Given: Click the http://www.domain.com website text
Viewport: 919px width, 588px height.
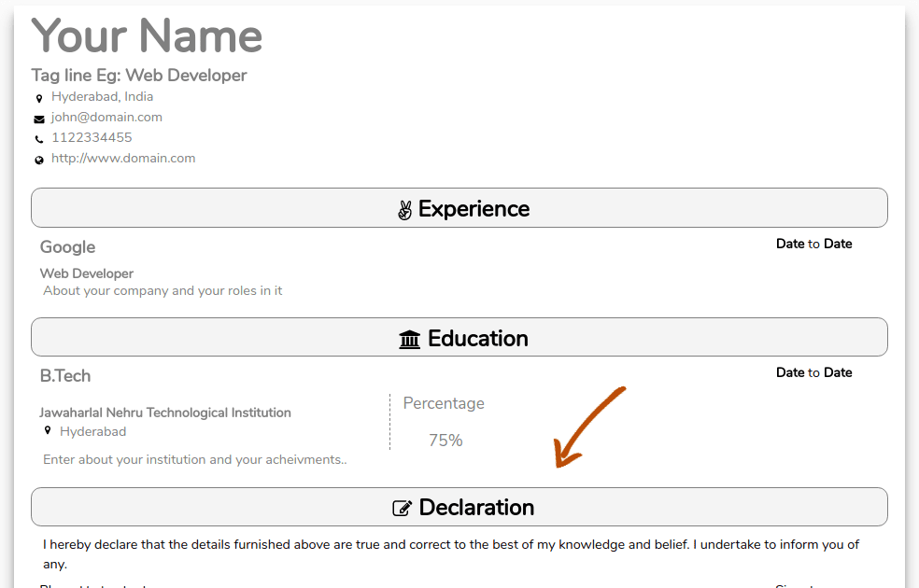Looking at the screenshot, I should pos(123,159).
